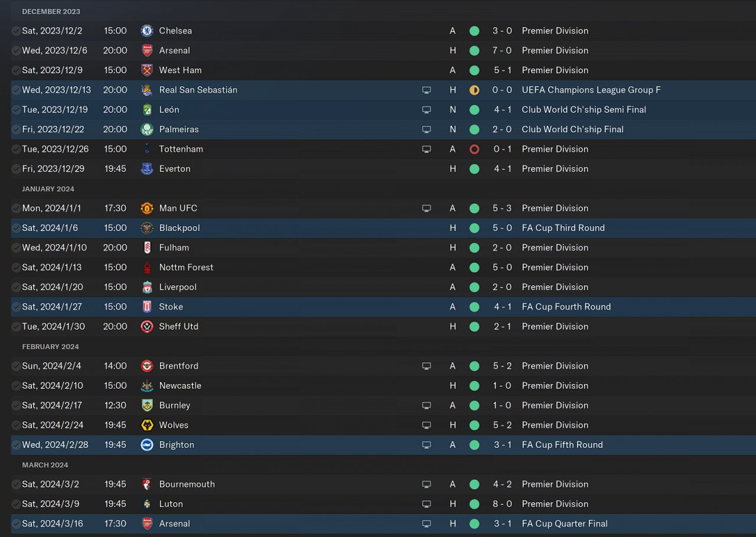Toggle the check mark beside Mon 2024/1/1 fixture
The width and height of the screenshot is (756, 537).
coord(16,208)
